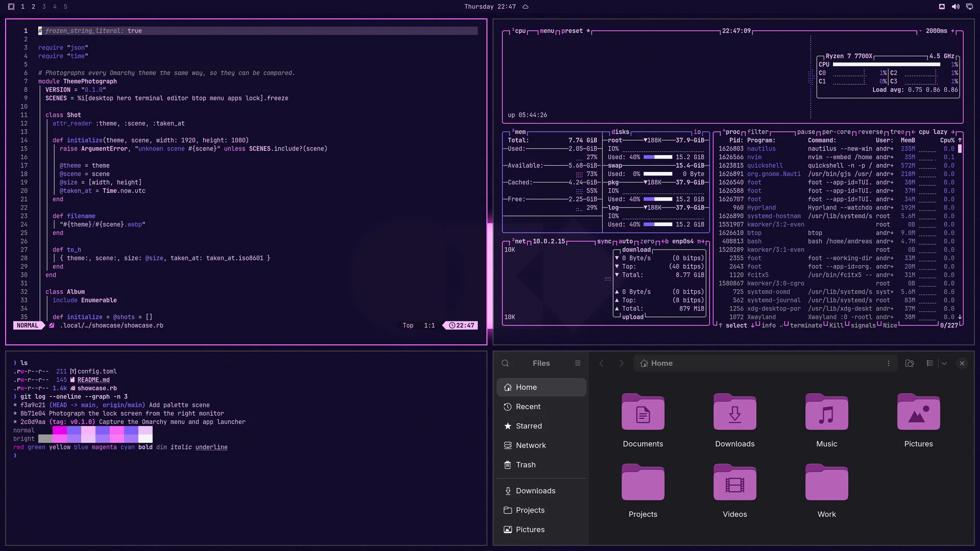Switch to workspace 2 in the top bar
Screen dimensions: 980x551
(x=33, y=7)
